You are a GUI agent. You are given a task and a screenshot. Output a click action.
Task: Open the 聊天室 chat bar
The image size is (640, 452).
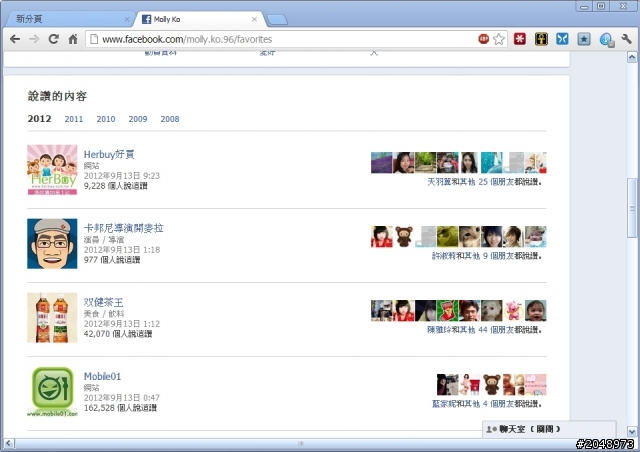pyautogui.click(x=549, y=429)
